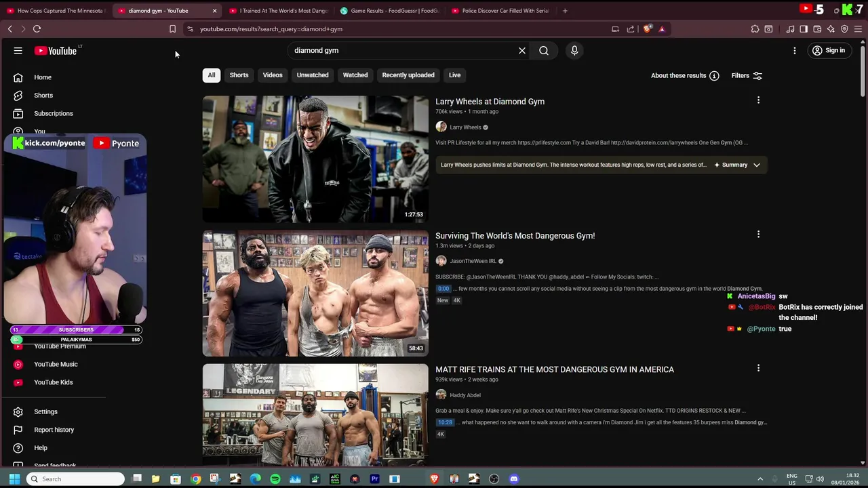Select the Shorts filter chip
This screenshot has height=488, width=868.
(x=239, y=75)
